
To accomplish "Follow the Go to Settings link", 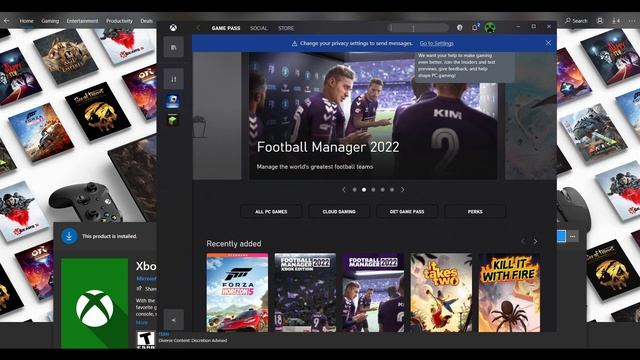I will click(436, 43).
